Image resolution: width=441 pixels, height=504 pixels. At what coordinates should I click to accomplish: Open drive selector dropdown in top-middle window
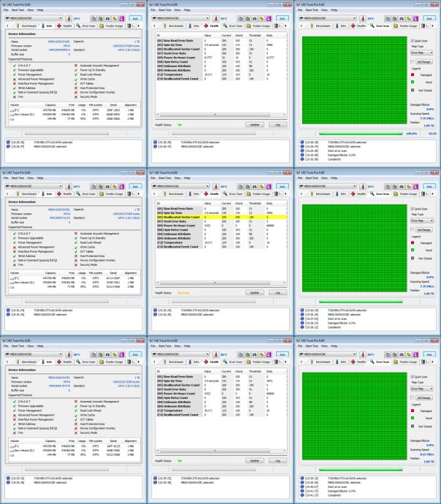pyautogui.click(x=180, y=18)
